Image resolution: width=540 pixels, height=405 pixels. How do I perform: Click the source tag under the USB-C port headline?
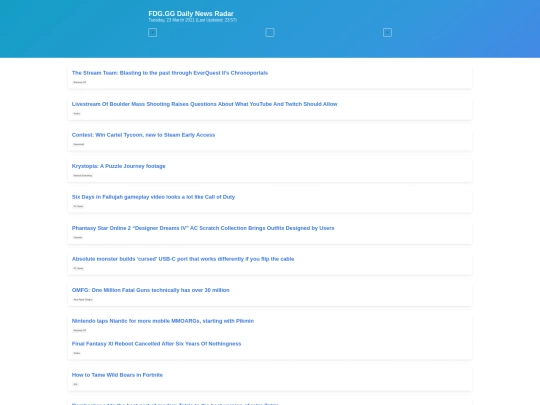(78, 268)
